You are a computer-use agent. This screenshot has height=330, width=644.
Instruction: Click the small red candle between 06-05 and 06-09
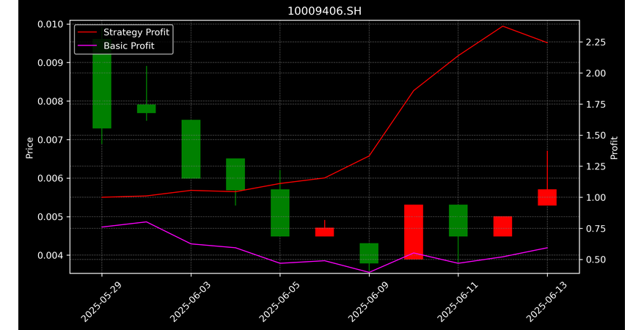pyautogui.click(x=324, y=232)
